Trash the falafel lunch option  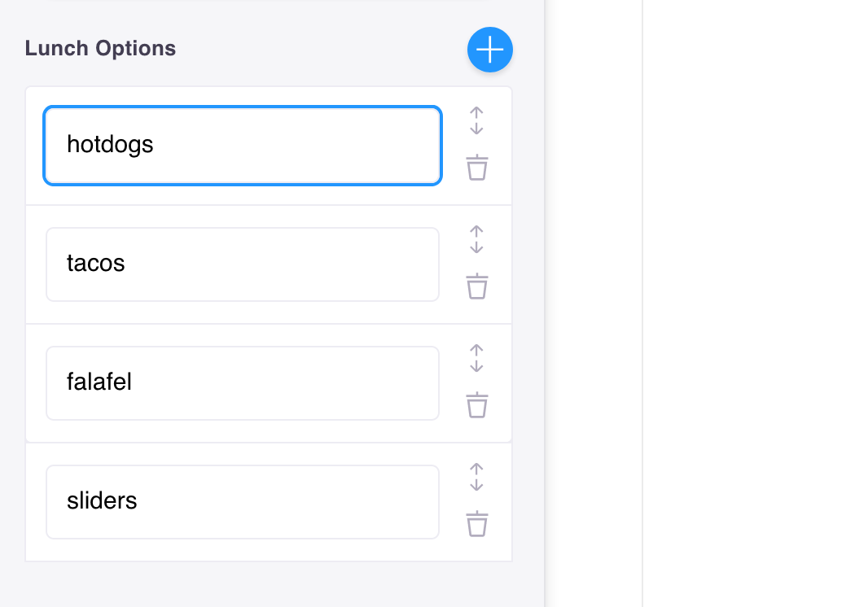(476, 405)
